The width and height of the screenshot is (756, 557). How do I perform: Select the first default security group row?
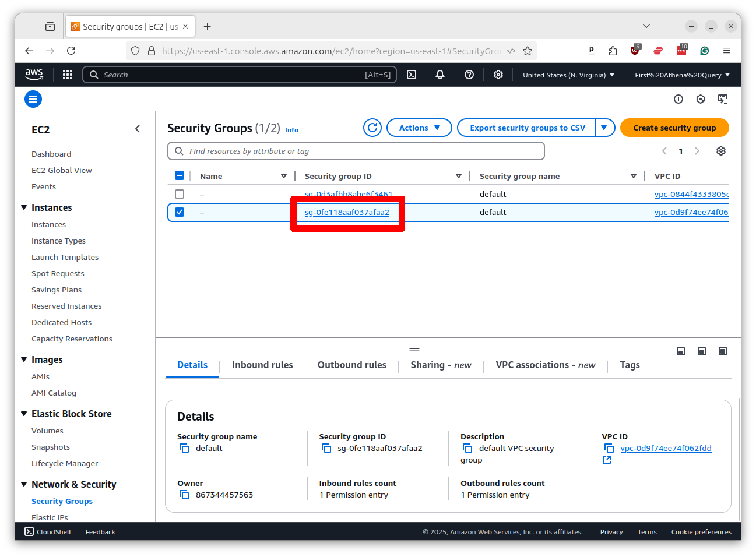click(180, 194)
